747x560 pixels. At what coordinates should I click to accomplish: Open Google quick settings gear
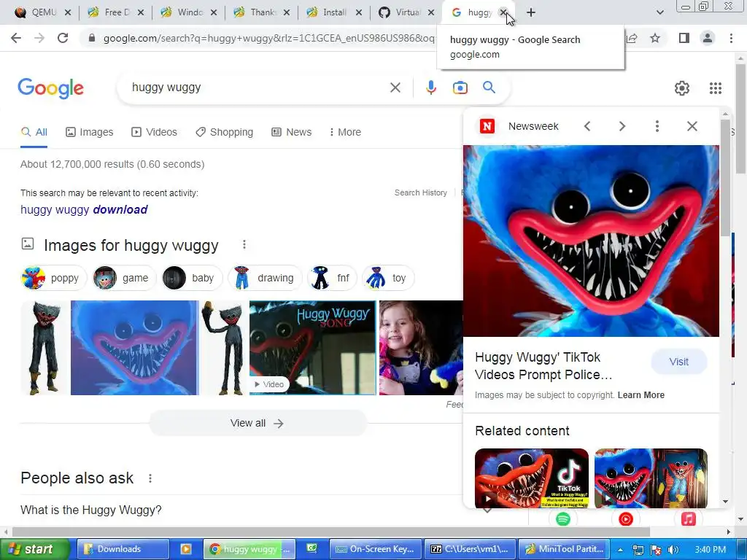point(682,88)
